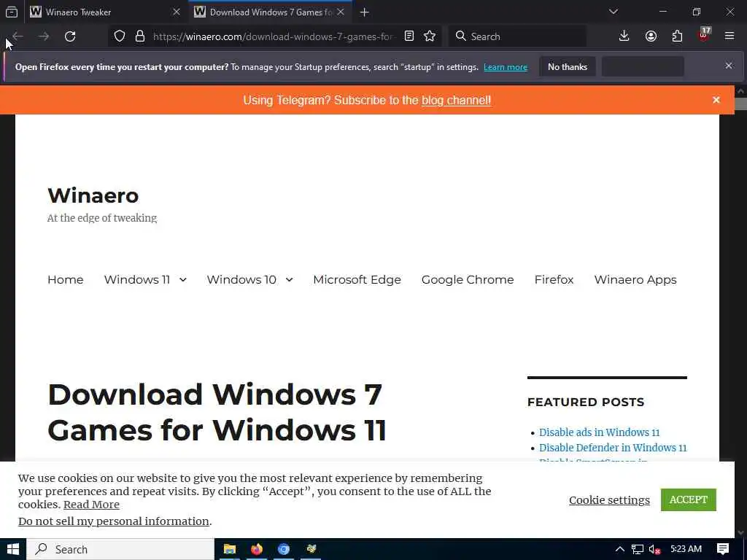Close Download Windows 7 Games tab
Screen dimensions: 747x560
(341, 12)
